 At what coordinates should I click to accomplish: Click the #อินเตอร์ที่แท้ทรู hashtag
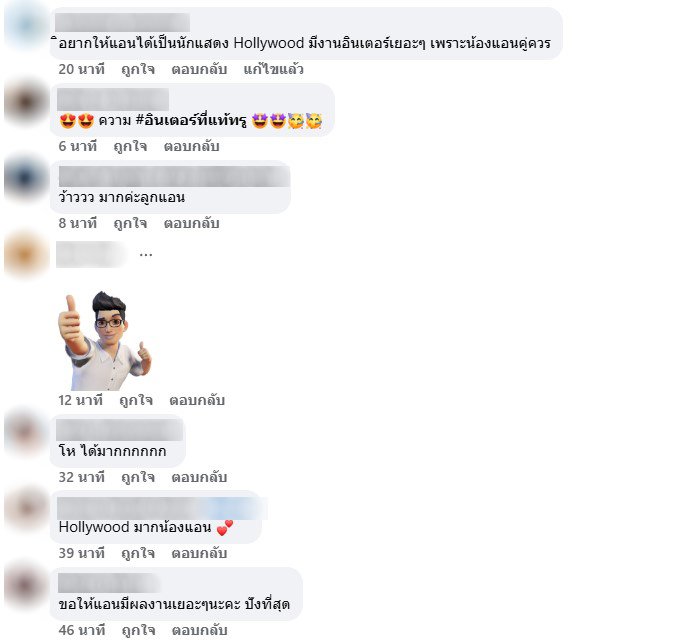[x=191, y=120]
